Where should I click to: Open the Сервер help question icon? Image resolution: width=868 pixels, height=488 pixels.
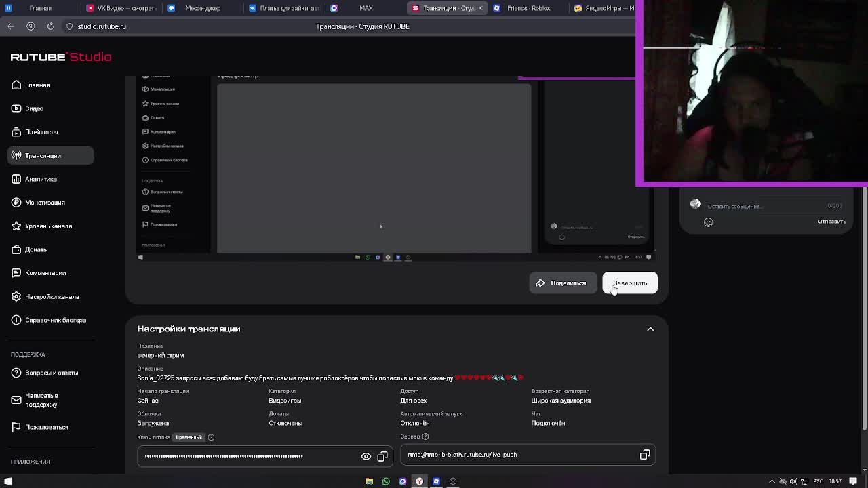click(x=425, y=436)
